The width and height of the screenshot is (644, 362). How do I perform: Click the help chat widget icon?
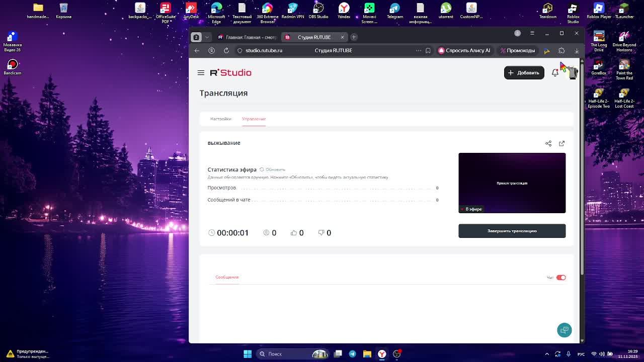click(564, 330)
